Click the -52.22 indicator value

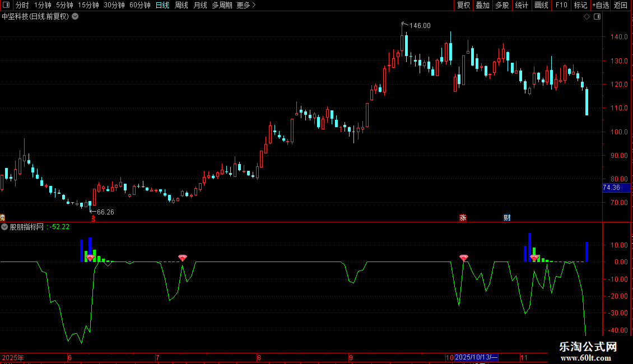pyautogui.click(x=59, y=227)
